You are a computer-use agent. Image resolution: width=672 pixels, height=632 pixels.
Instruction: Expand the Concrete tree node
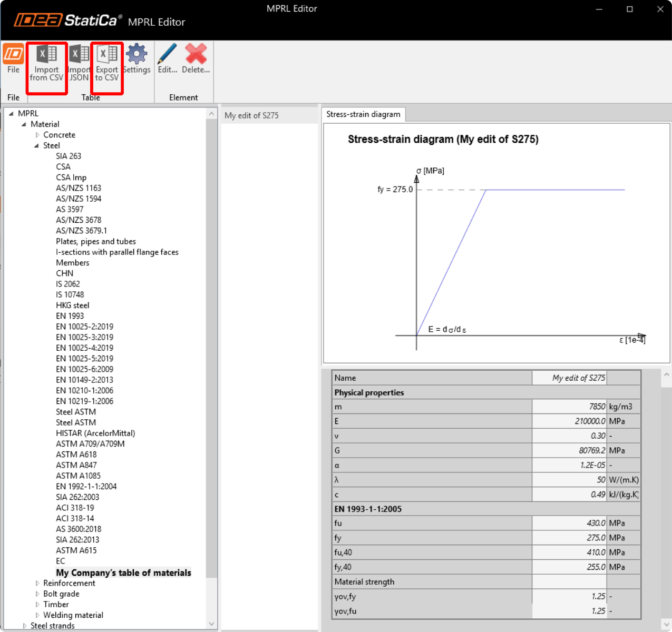click(x=37, y=135)
